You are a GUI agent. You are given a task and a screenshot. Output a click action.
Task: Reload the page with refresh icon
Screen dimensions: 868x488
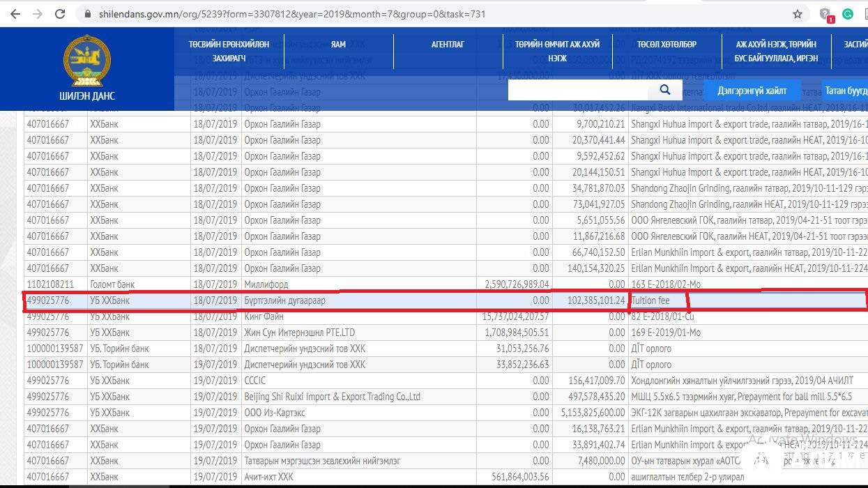[61, 14]
